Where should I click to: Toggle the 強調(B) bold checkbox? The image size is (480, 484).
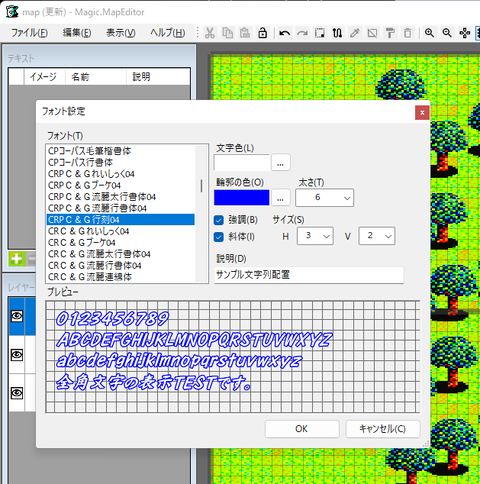tap(219, 220)
